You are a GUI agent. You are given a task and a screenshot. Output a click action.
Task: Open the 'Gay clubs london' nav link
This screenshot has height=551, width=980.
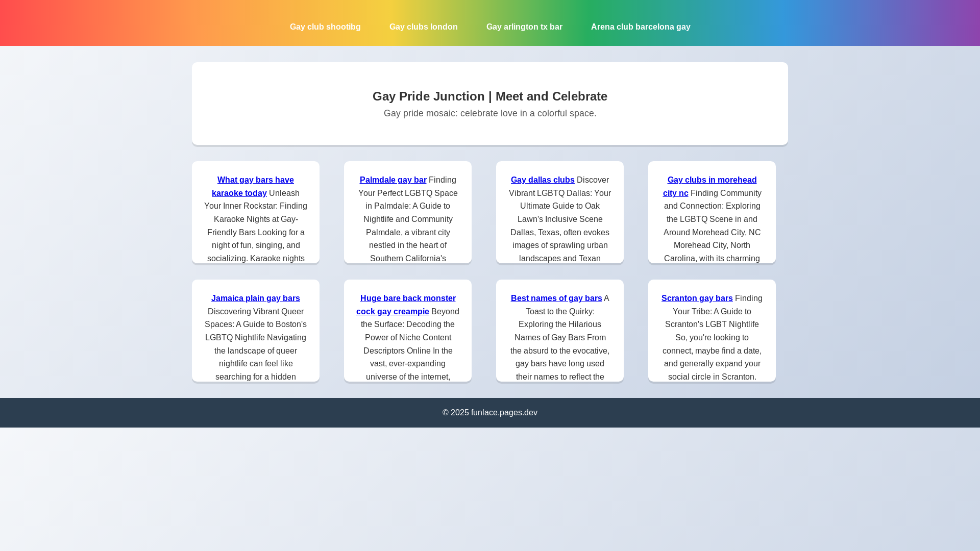point(423,27)
